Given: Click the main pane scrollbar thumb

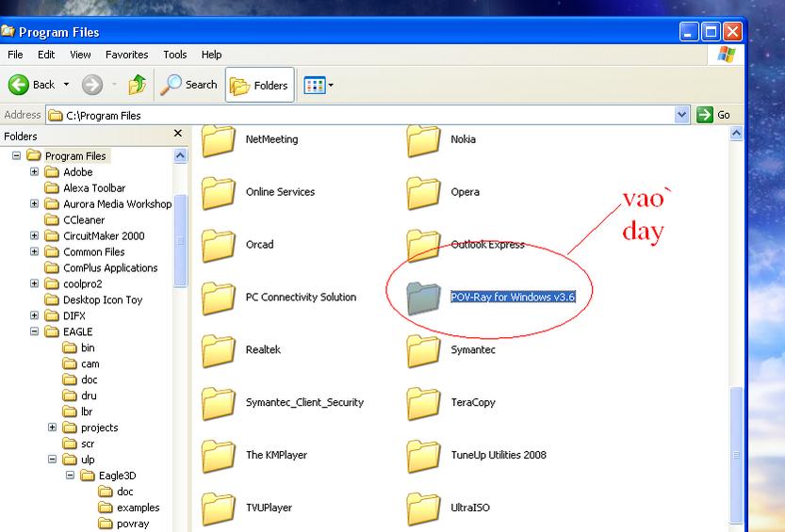Looking at the screenshot, I should point(736,455).
